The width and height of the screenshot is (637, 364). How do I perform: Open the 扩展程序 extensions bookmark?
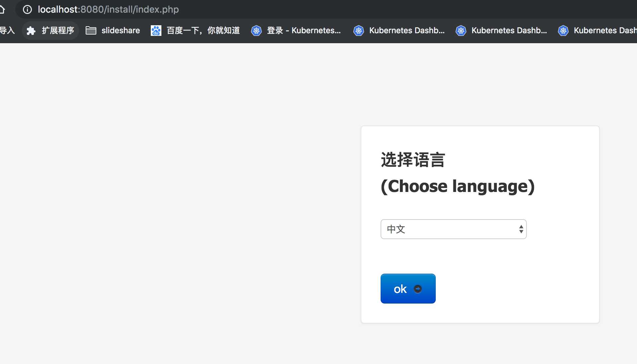point(50,31)
